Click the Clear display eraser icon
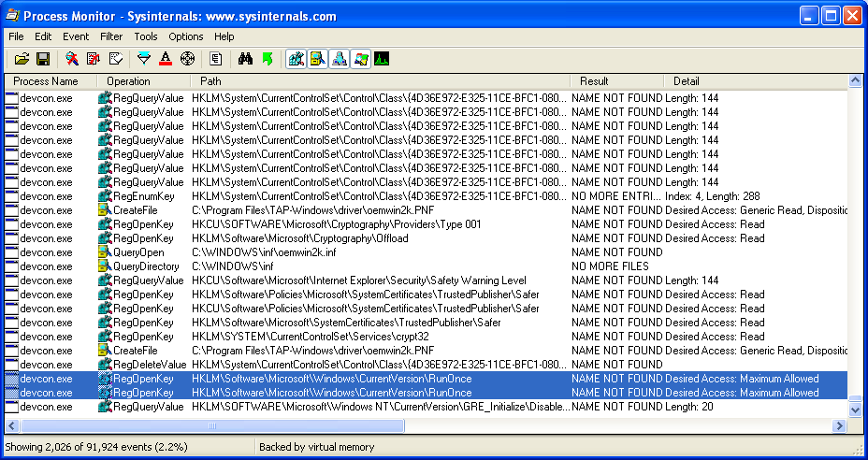Screen dimensions: 868x460 tap(115, 59)
